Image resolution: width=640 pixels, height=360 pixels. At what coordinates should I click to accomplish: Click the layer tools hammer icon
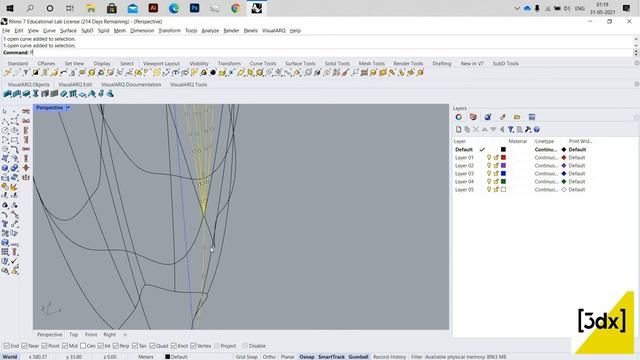click(528, 129)
